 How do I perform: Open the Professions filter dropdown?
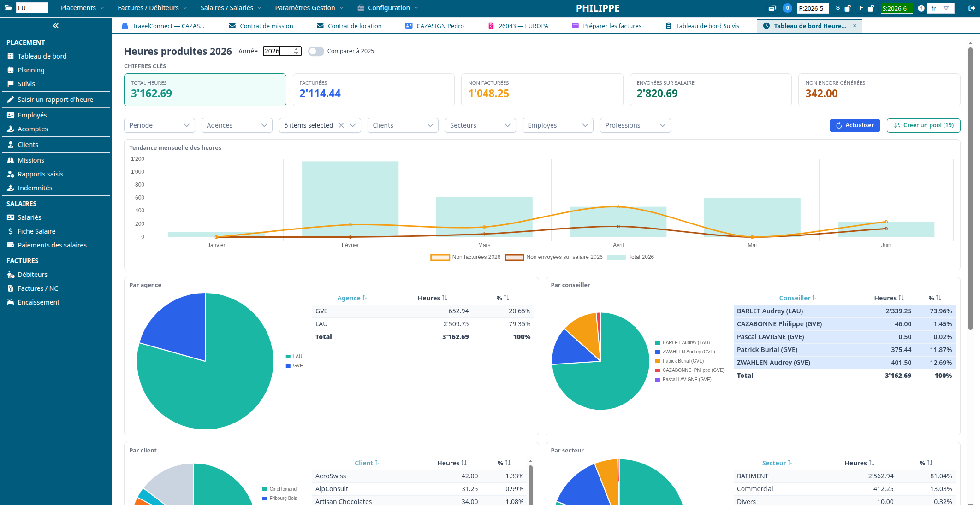(x=635, y=125)
